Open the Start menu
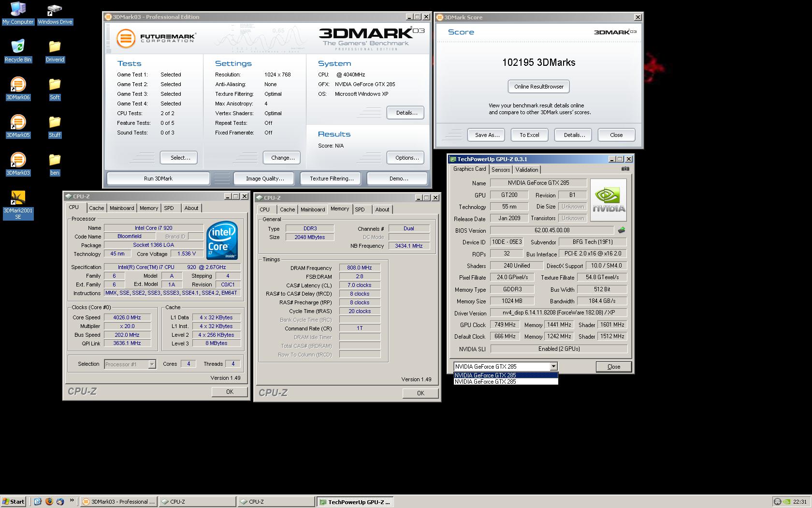The width and height of the screenshot is (812, 508). [14, 502]
